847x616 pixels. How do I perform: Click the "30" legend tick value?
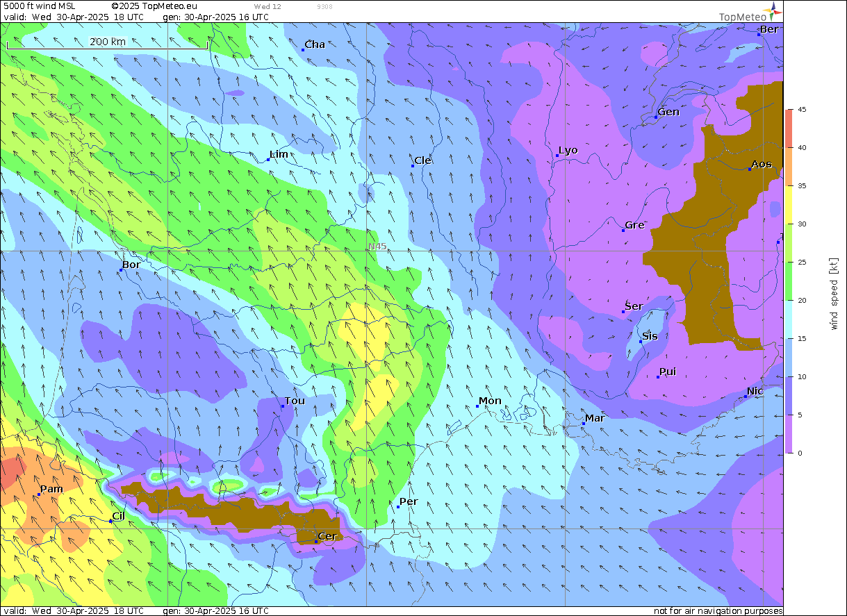click(802, 224)
